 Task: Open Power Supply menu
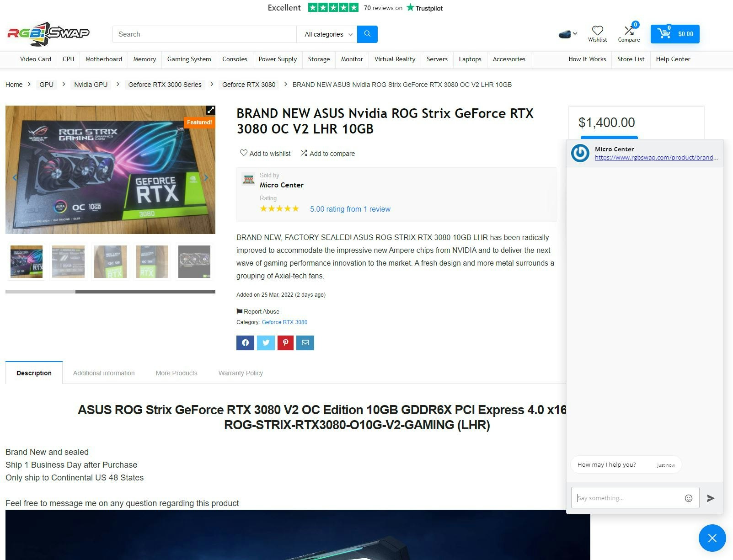click(x=278, y=59)
